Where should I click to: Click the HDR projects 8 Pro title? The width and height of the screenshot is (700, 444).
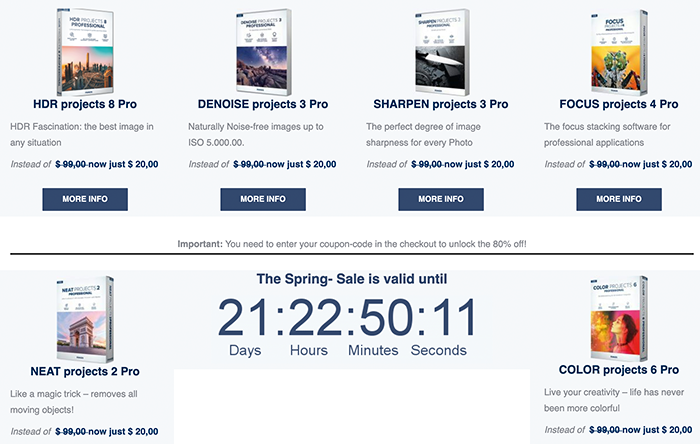pos(85,104)
